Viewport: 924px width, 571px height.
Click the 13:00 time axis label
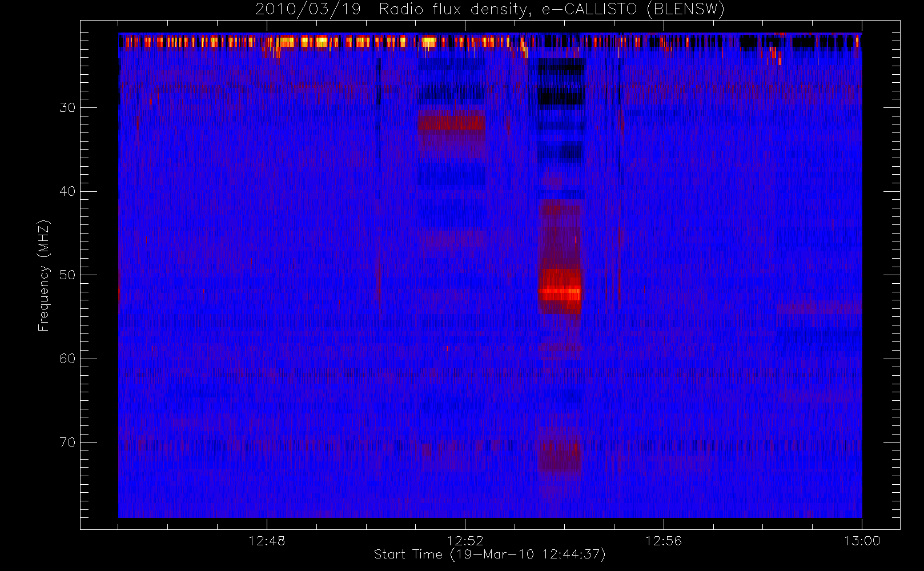tap(862, 541)
